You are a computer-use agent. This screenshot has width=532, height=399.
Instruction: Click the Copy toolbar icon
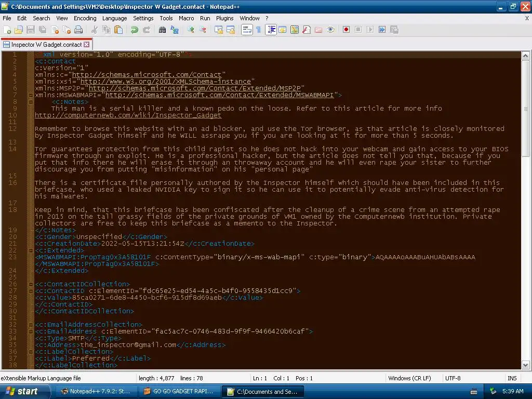tap(107, 30)
